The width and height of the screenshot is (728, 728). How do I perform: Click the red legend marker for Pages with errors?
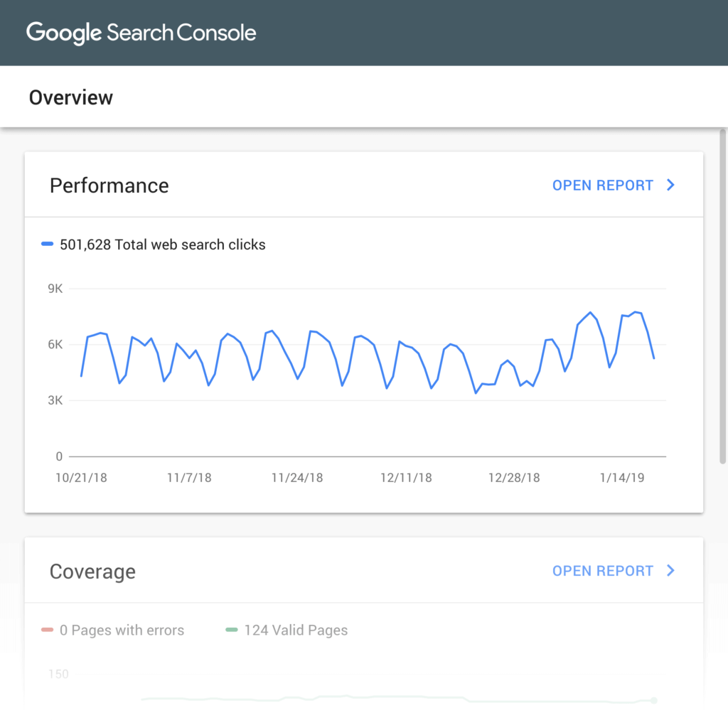48,630
